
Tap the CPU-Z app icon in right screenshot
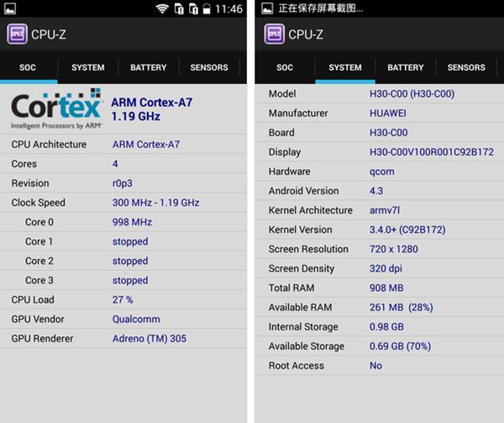tap(274, 34)
